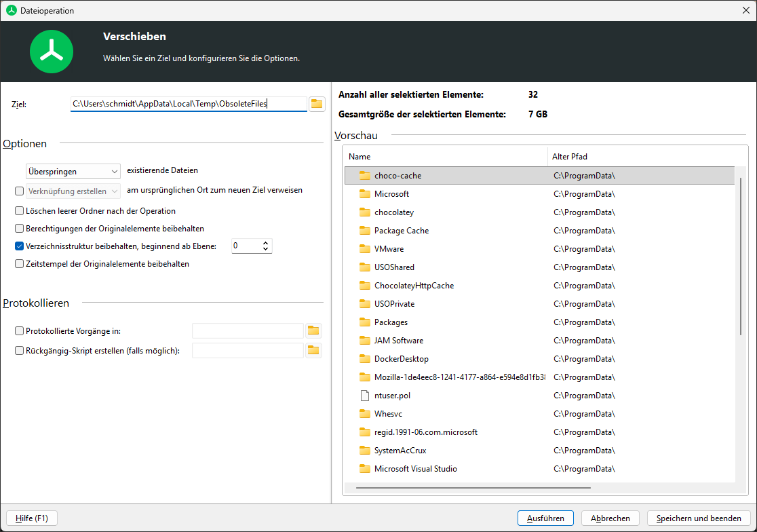Select the ntuser.pol file icon
Viewport: 757px width, 532px height.
(364, 396)
